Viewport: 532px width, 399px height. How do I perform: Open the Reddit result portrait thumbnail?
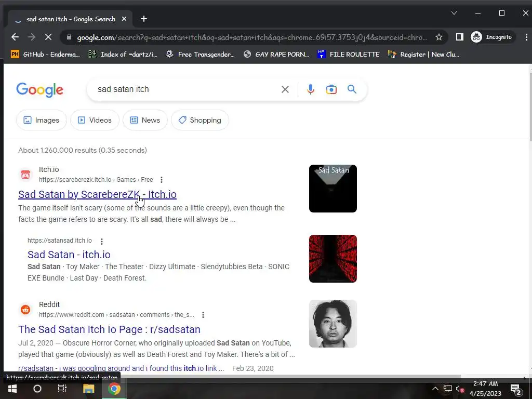333,324
